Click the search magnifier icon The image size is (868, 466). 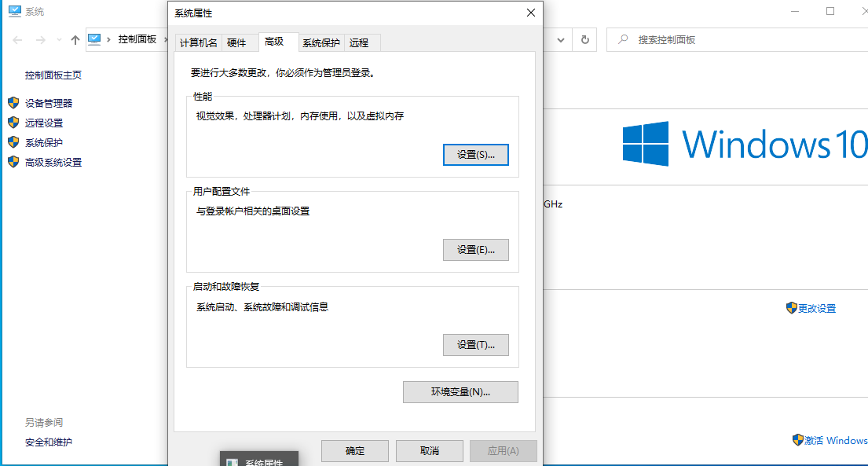point(624,39)
